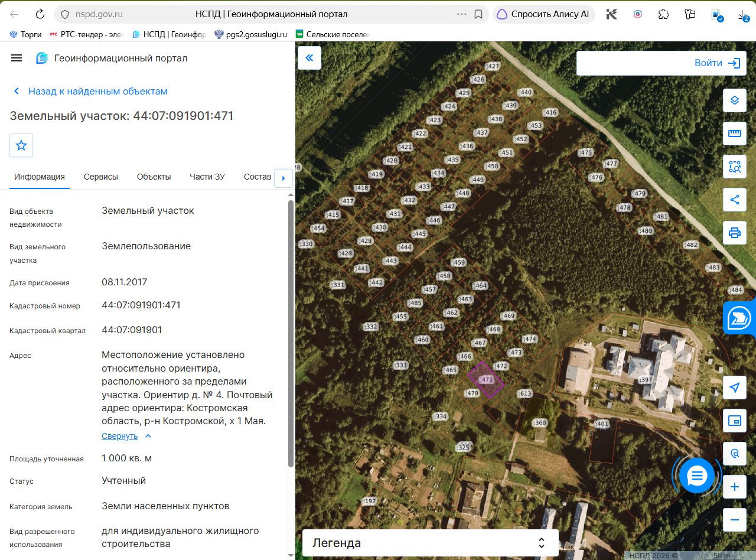Open the blue side panel map icon
The height and width of the screenshot is (560, 756).
739,318
